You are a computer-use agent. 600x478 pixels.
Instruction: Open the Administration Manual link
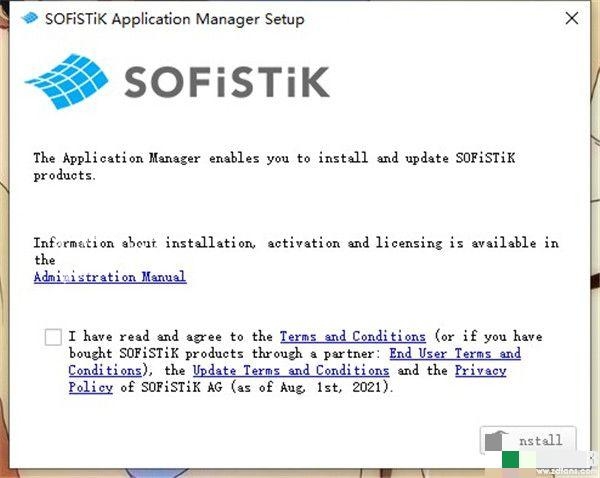(x=110, y=277)
